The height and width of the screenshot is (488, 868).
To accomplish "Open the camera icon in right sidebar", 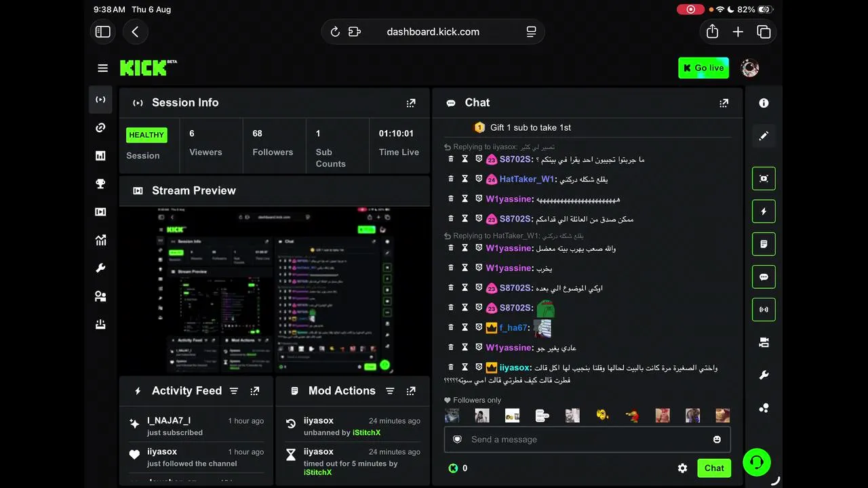I will pyautogui.click(x=764, y=342).
